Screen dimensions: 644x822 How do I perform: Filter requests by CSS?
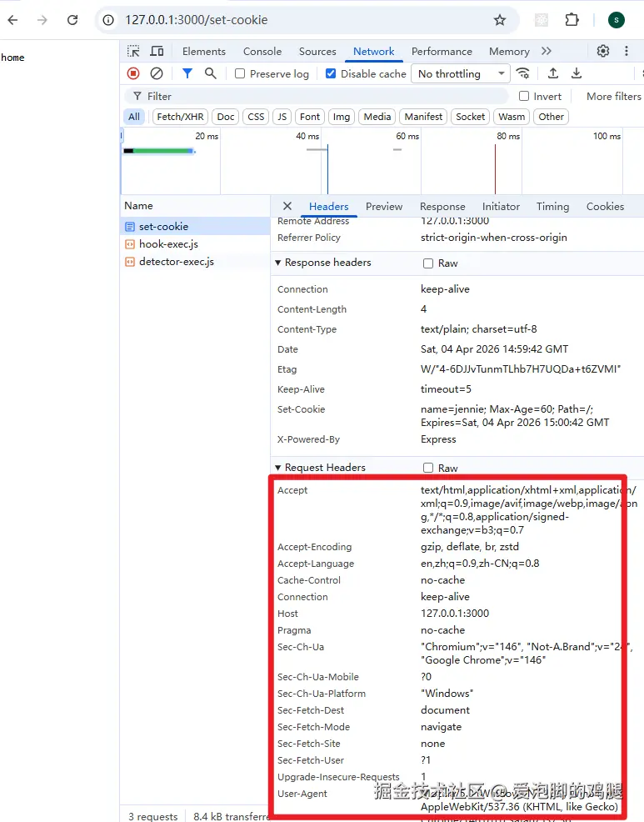256,117
